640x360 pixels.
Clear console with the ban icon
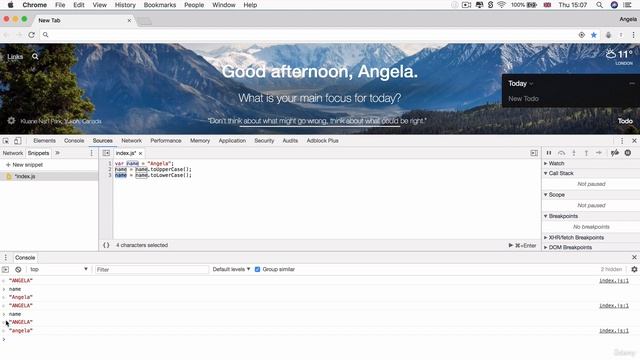[18, 269]
